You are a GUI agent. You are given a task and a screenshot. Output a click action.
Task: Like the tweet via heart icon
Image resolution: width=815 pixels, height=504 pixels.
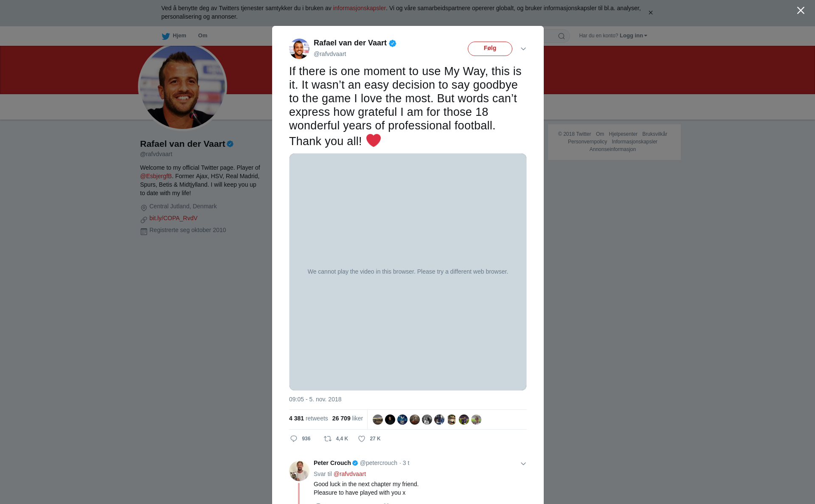[x=362, y=439]
